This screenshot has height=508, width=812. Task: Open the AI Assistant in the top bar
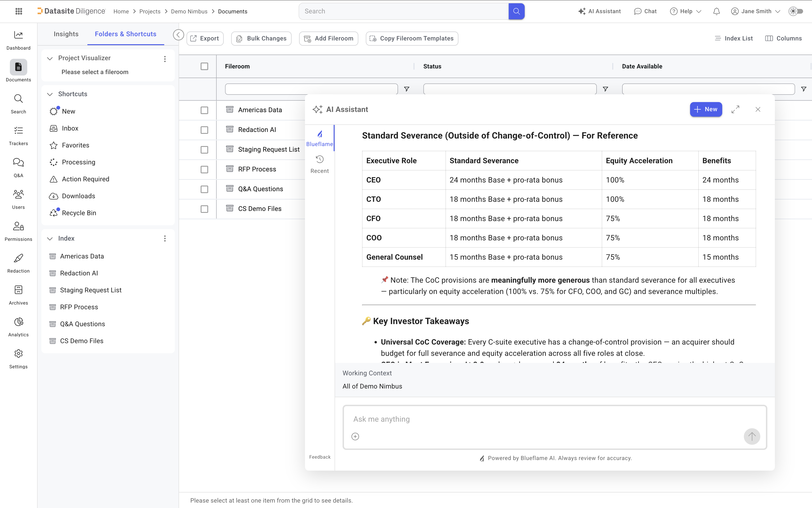(x=599, y=11)
